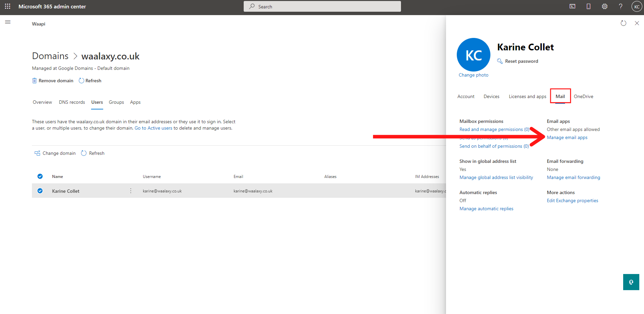
Task: Click the IM Addresses column header
Action: 427,176
